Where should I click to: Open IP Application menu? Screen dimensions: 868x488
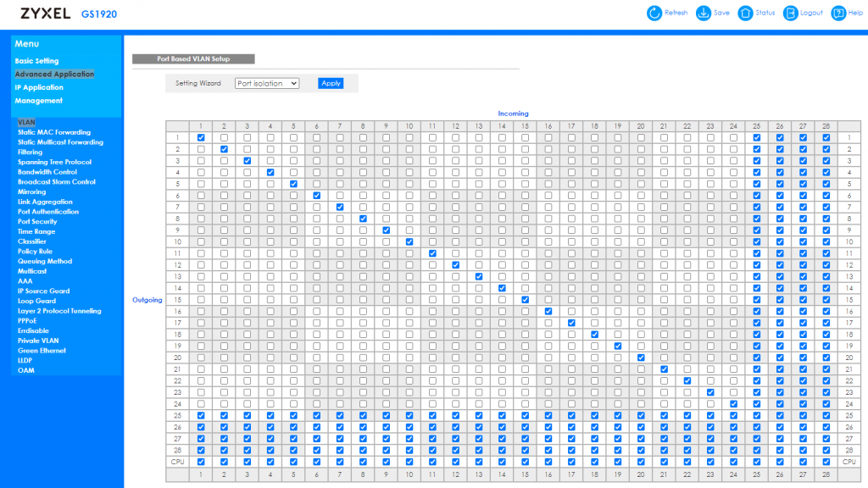tap(39, 87)
